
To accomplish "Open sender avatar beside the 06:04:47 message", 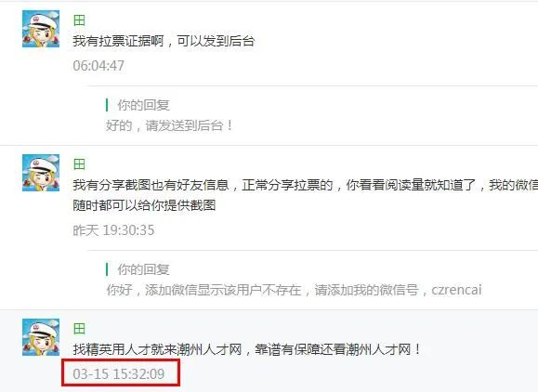I will 41,29.
